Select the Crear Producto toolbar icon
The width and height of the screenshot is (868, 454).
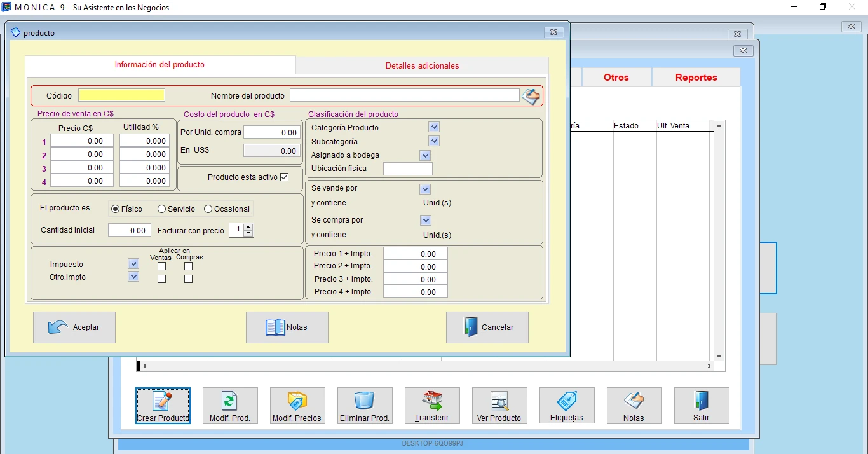point(163,405)
